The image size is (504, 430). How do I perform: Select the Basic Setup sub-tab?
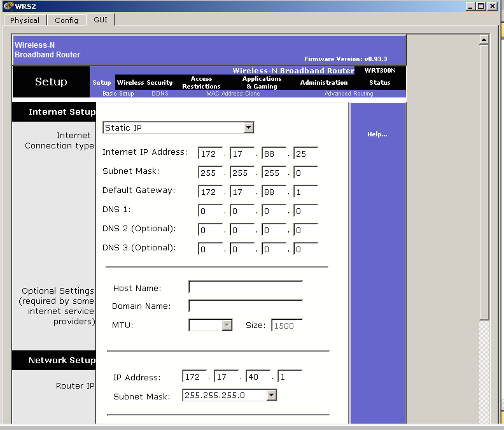[118, 94]
